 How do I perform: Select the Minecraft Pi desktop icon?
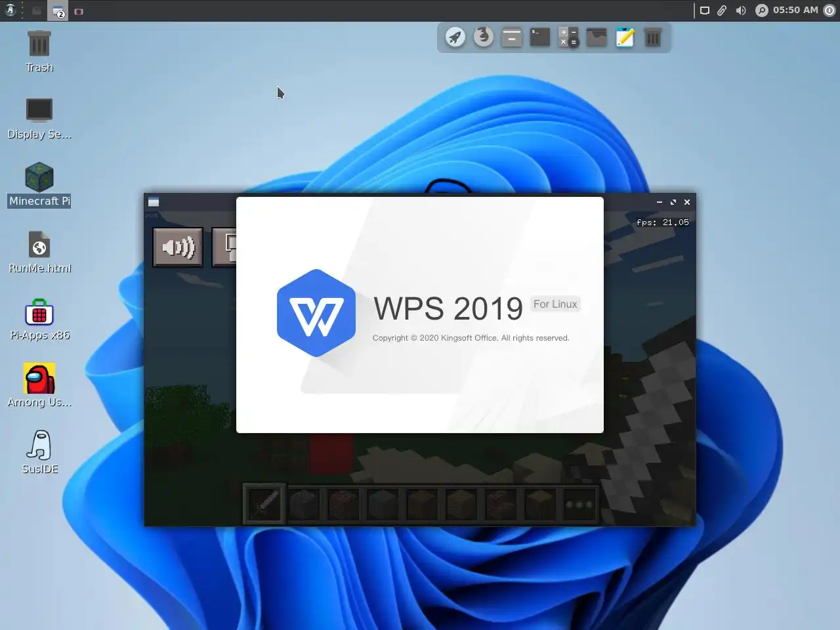click(x=39, y=185)
